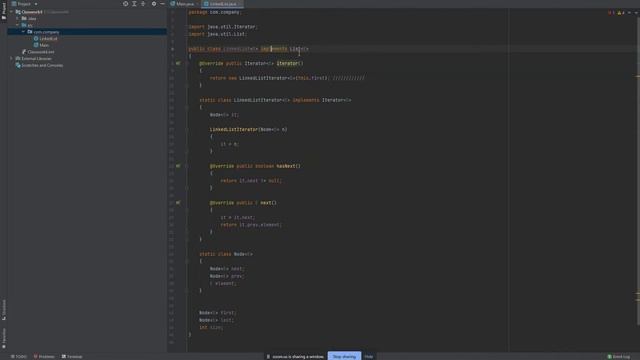This screenshot has width=640, height=360.
Task: Open the Terminal tool window
Action: tap(72, 356)
